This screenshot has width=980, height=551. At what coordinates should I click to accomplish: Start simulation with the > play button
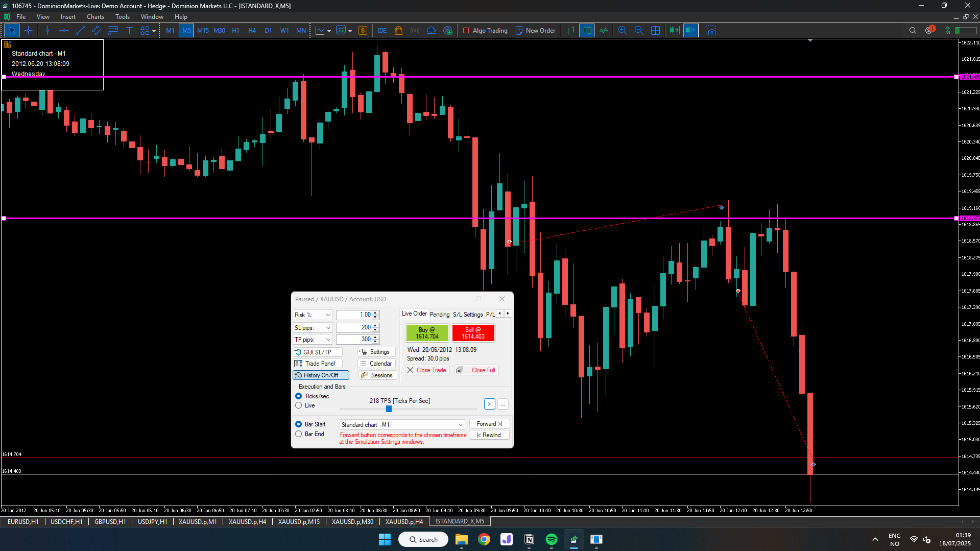point(489,404)
